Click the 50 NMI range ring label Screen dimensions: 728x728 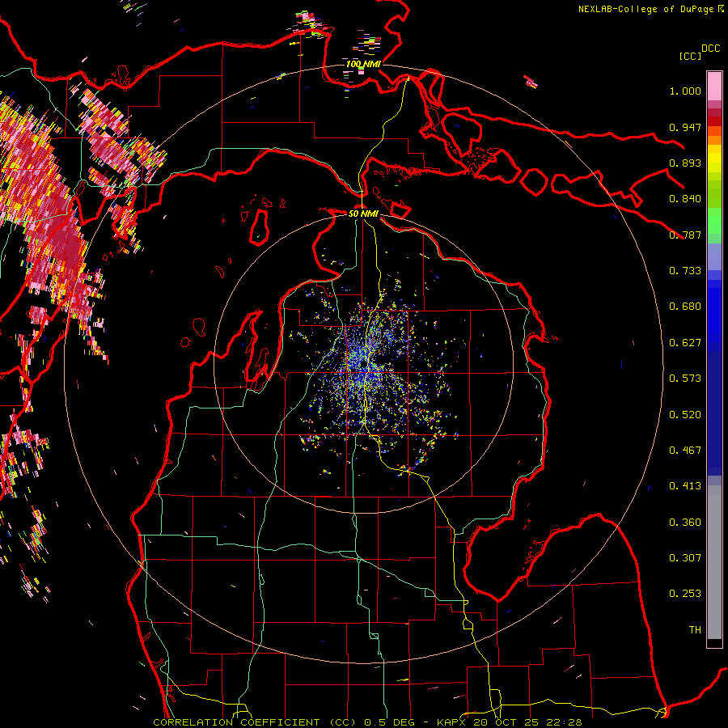click(x=363, y=214)
